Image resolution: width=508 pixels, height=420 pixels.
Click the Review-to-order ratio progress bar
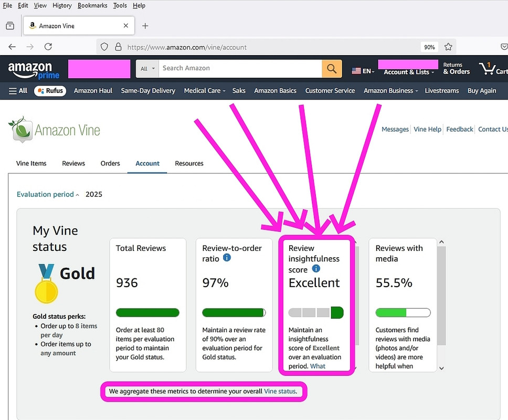pos(234,313)
